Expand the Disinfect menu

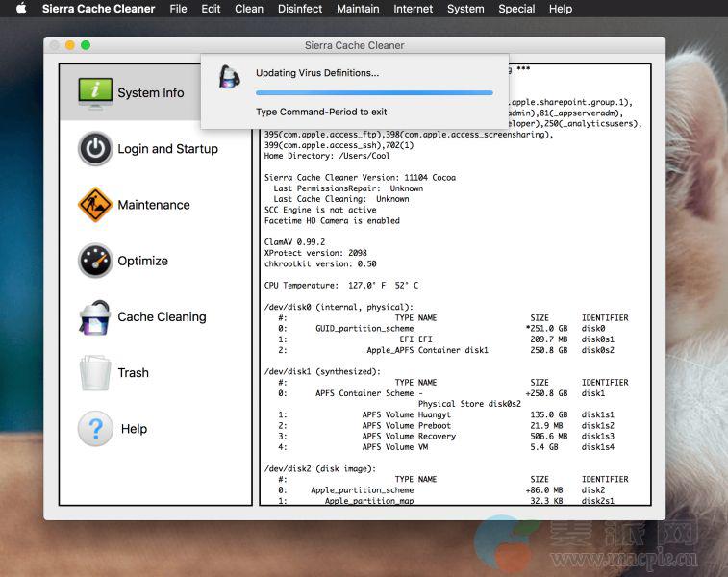coord(300,9)
